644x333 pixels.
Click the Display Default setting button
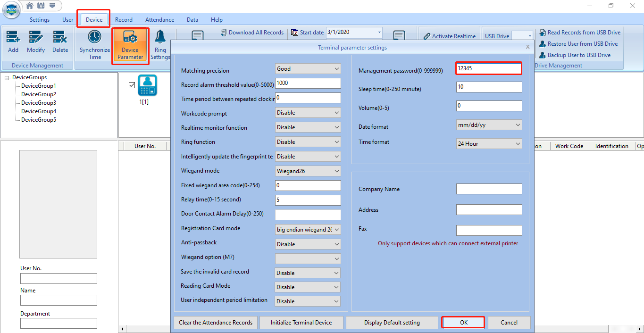tap(392, 322)
